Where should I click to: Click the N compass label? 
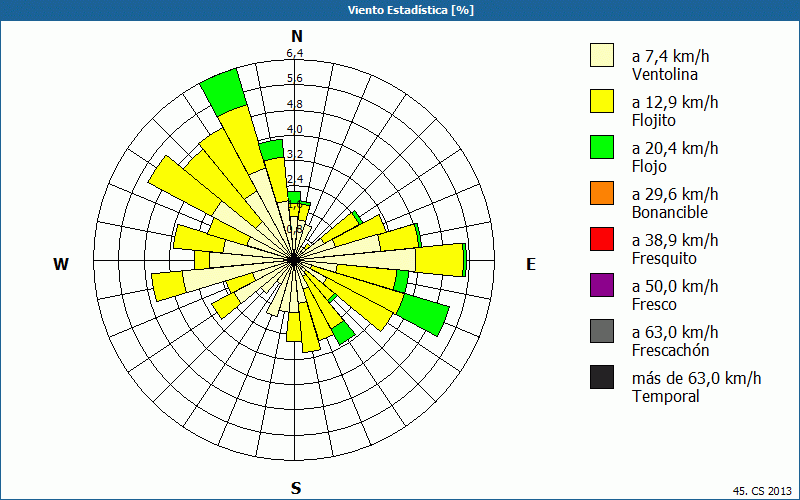(297, 36)
